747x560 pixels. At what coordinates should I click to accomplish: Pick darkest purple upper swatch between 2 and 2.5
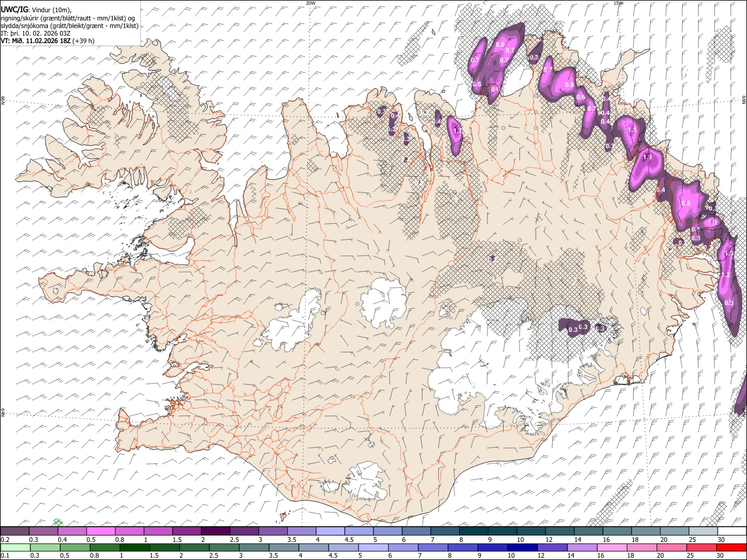pyautogui.click(x=215, y=531)
